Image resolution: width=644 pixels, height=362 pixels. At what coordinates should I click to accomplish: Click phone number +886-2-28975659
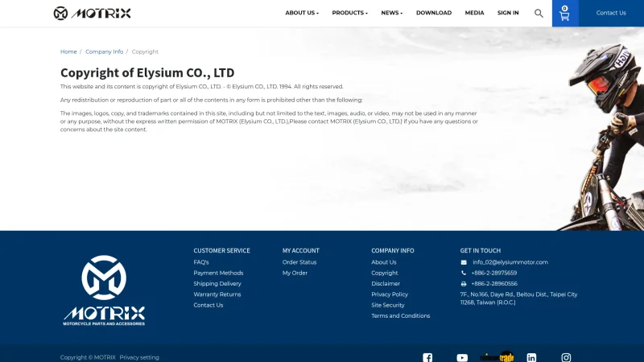click(494, 273)
